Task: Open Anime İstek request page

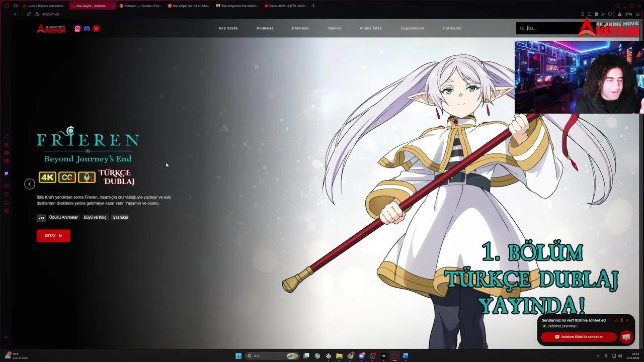Action: coord(371,28)
